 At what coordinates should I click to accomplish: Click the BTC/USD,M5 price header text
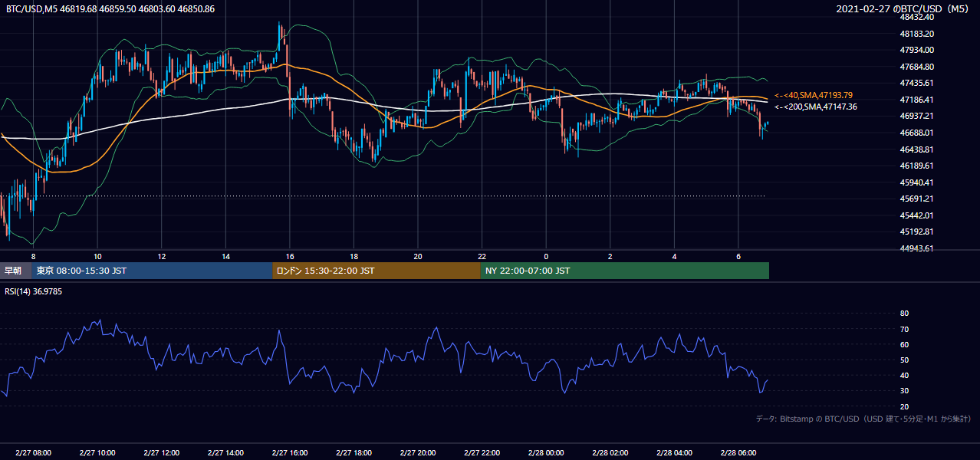point(110,9)
